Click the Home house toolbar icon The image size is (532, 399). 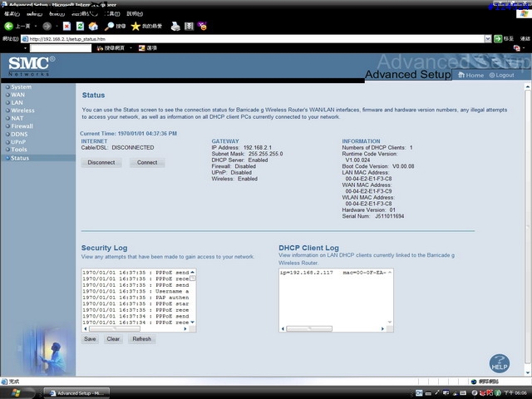coord(93,26)
